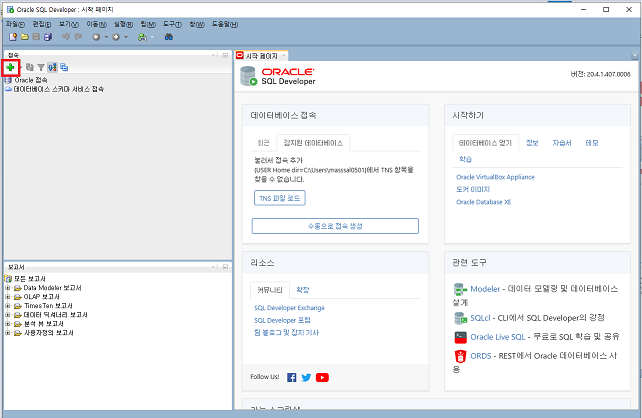This screenshot has width=642, height=418.
Task: Click the Save disk toolbar icon
Action: (x=36, y=37)
